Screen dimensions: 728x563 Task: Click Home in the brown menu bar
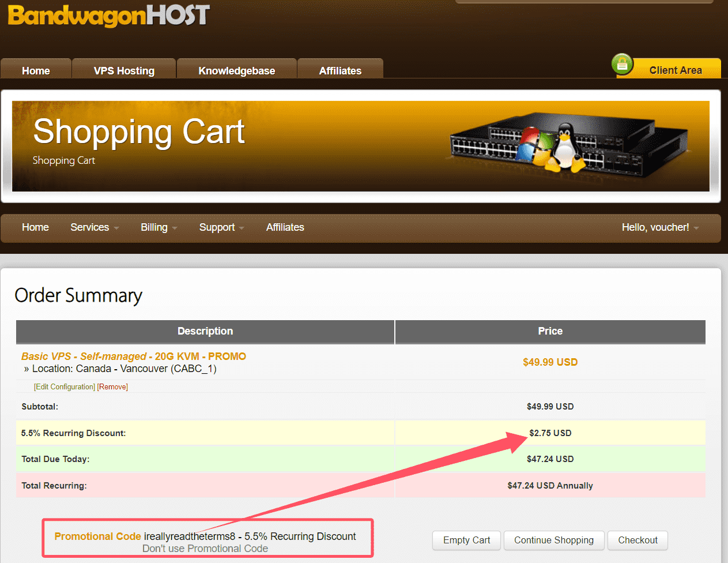click(35, 227)
